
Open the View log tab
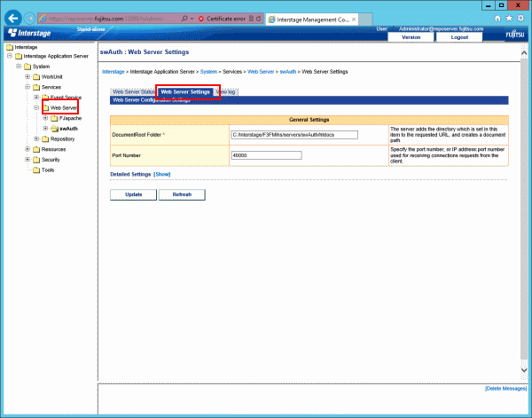point(226,92)
